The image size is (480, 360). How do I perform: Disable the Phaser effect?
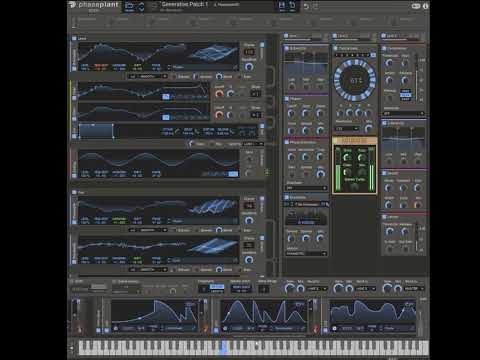[287, 99]
